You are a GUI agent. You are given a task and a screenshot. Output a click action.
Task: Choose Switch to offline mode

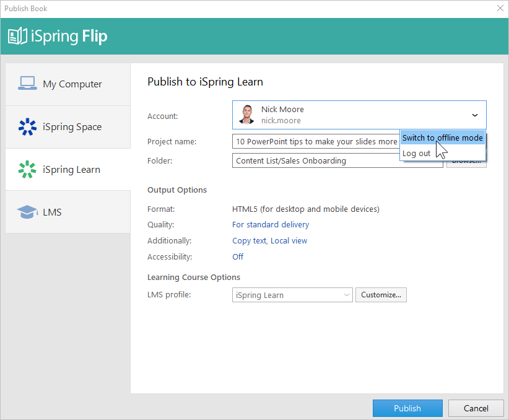pyautogui.click(x=443, y=138)
